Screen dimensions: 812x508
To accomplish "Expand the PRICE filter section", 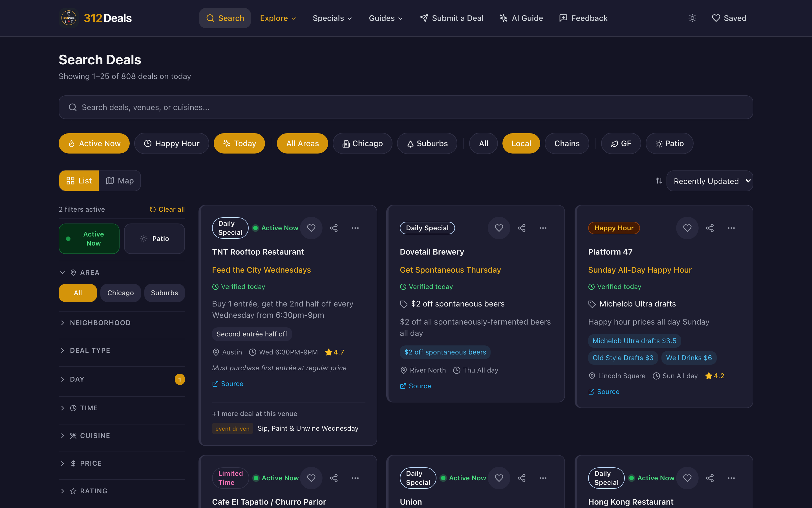I will tap(122, 463).
